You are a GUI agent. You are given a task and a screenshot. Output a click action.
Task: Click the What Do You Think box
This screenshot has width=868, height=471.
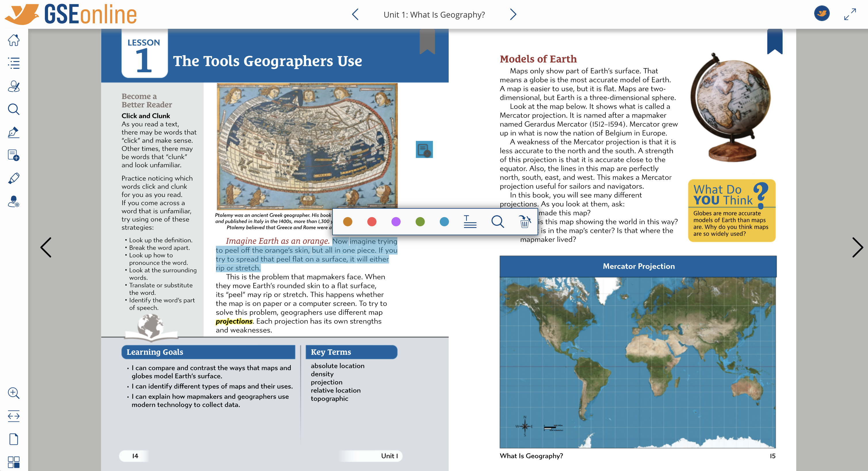[x=732, y=210]
